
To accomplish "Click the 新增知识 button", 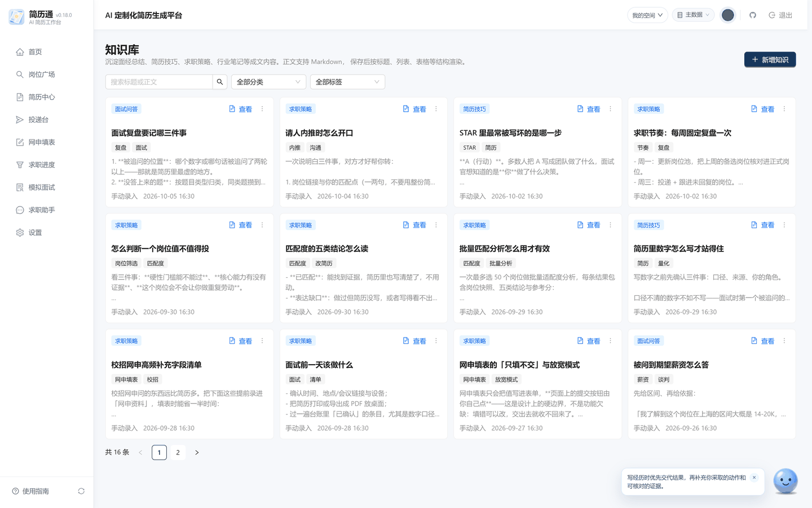I will [770, 59].
